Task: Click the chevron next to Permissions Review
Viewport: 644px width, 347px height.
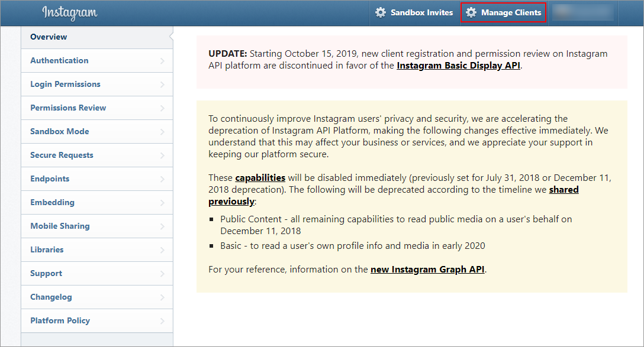Action: [x=162, y=108]
